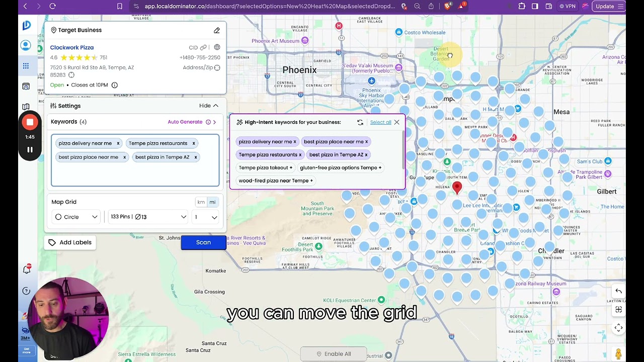Remove the 'best pizza place near me' keyword
The width and height of the screenshot is (644, 362).
pyautogui.click(x=125, y=157)
